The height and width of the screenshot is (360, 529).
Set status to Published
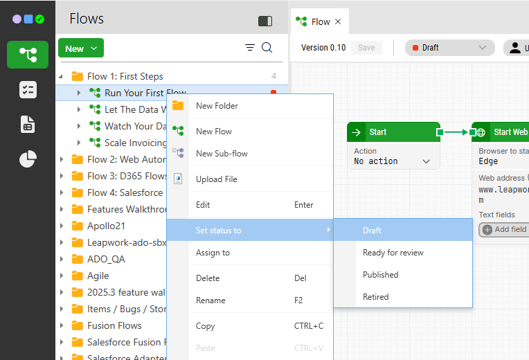[x=403, y=275]
